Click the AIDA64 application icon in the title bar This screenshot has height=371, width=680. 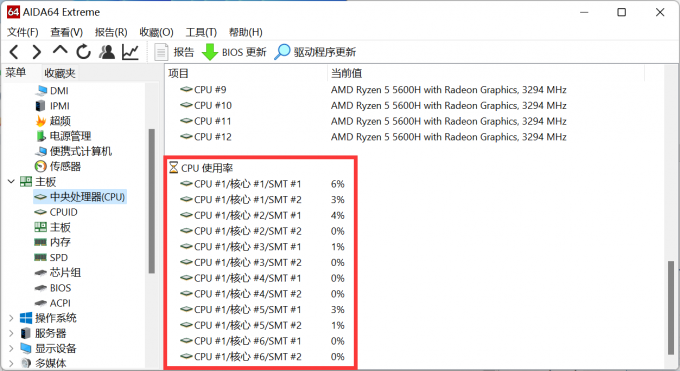(x=13, y=12)
